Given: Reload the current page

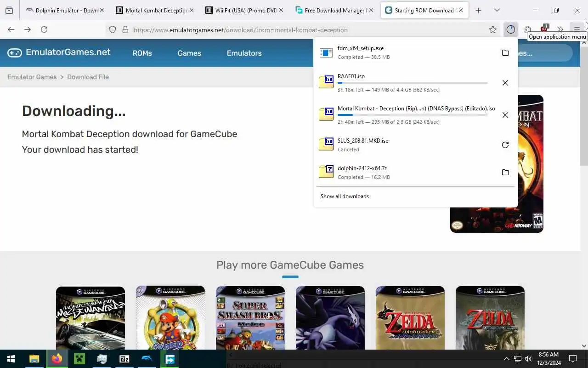Looking at the screenshot, I should pyautogui.click(x=44, y=29).
